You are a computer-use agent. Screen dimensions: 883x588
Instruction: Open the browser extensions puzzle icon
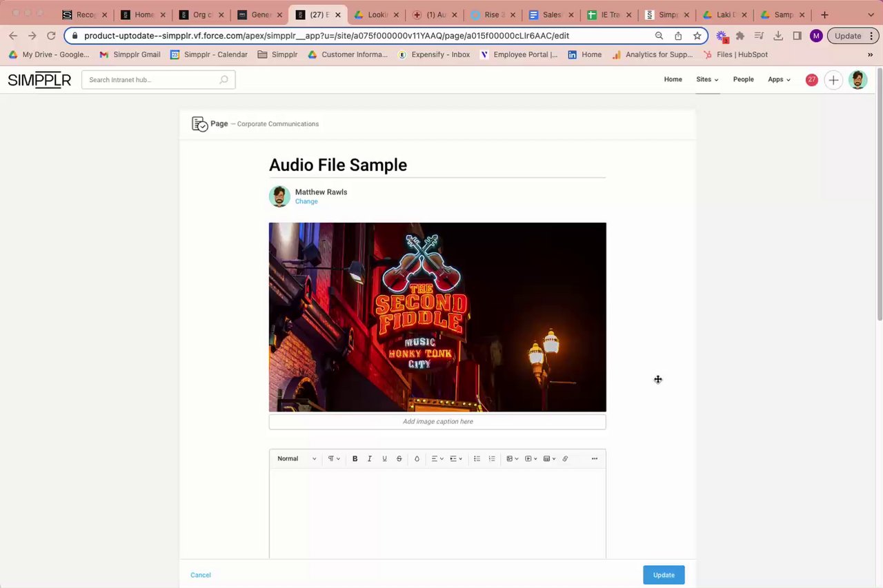click(740, 36)
